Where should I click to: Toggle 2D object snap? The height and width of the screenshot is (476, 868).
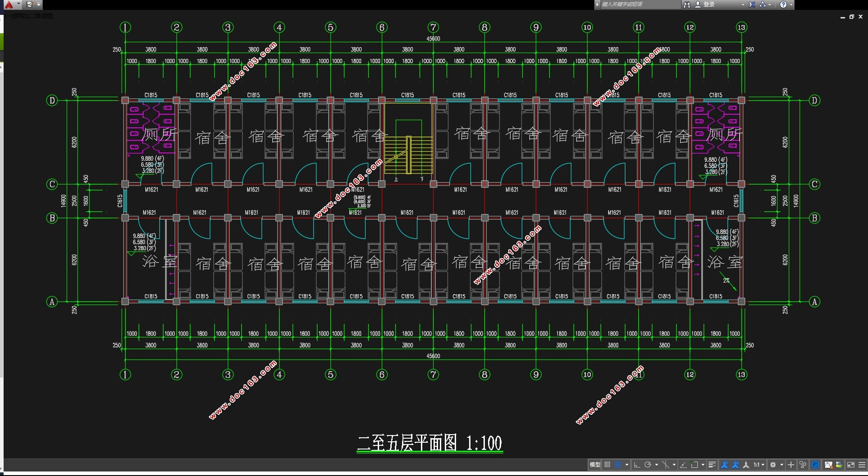tap(695, 465)
